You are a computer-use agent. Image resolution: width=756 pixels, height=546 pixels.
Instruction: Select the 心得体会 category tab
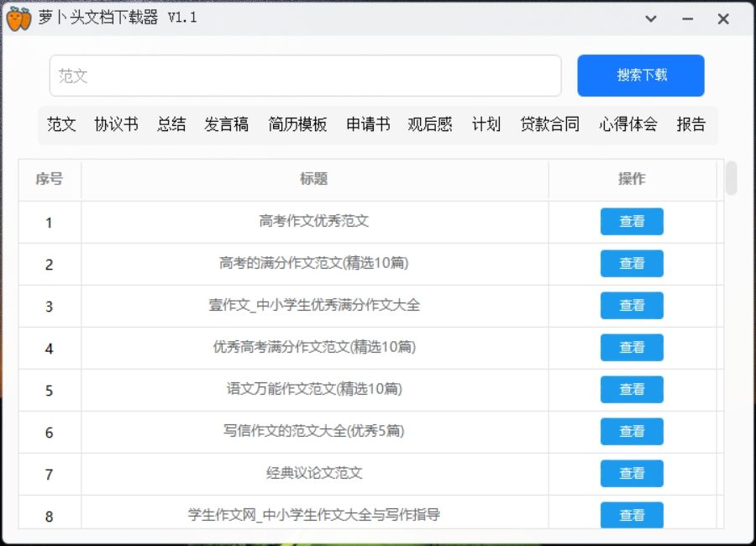click(x=627, y=124)
